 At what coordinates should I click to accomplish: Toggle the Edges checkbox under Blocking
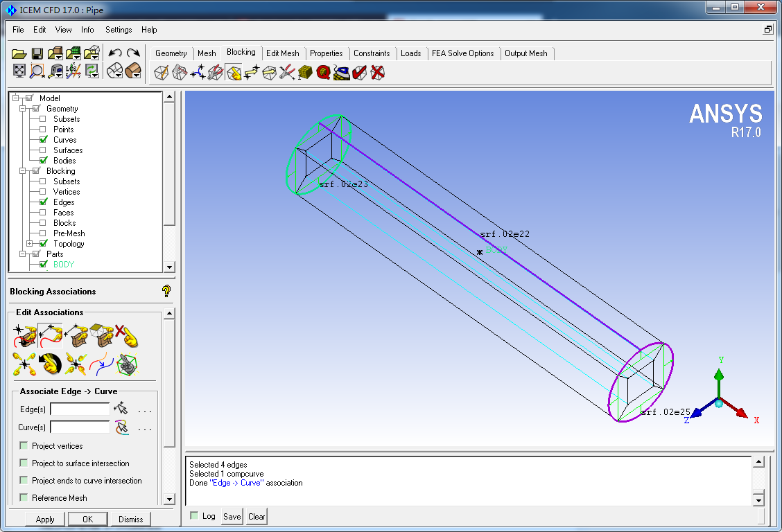[44, 202]
